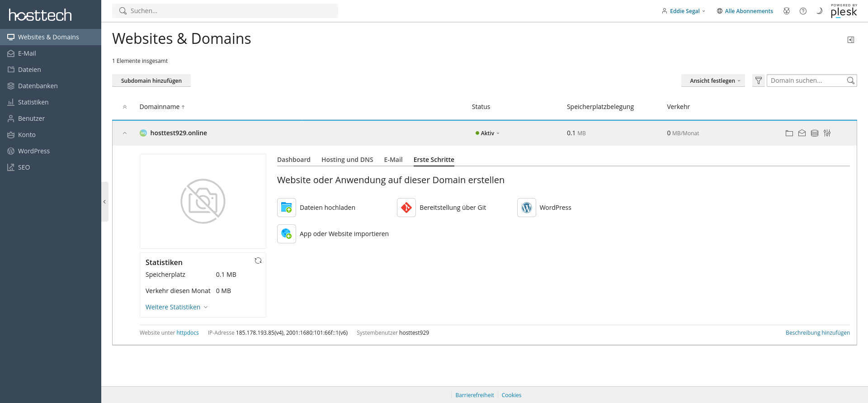Switch to the E-Mail domain tab
The width and height of the screenshot is (868, 403).
(393, 160)
